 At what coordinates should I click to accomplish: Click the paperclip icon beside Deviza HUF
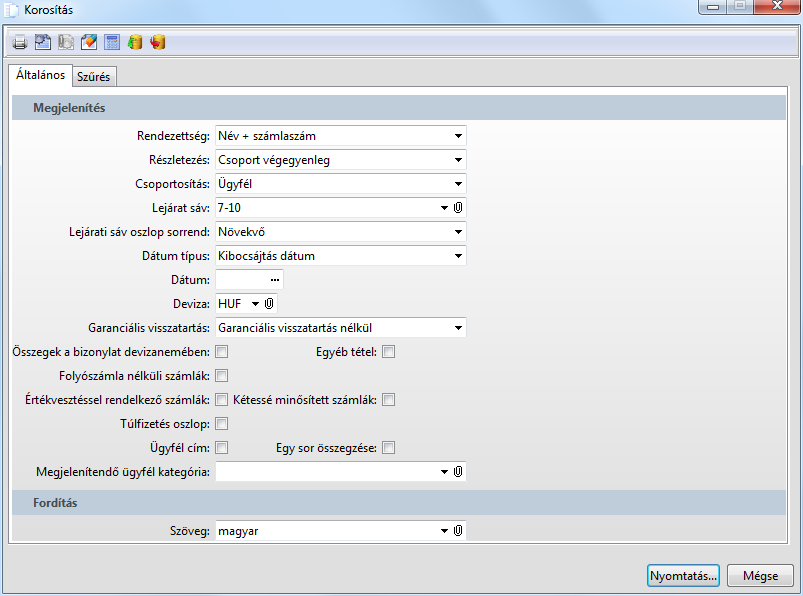(x=269, y=304)
